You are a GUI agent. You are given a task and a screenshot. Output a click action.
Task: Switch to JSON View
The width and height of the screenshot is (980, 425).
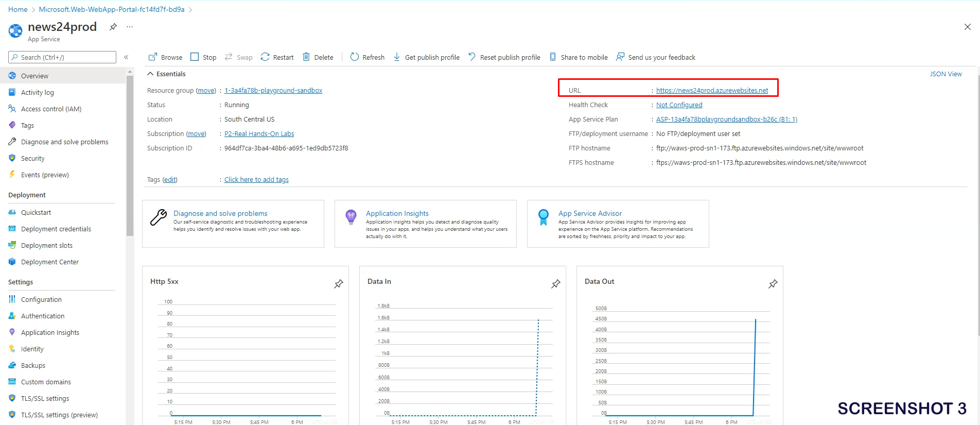pos(945,74)
